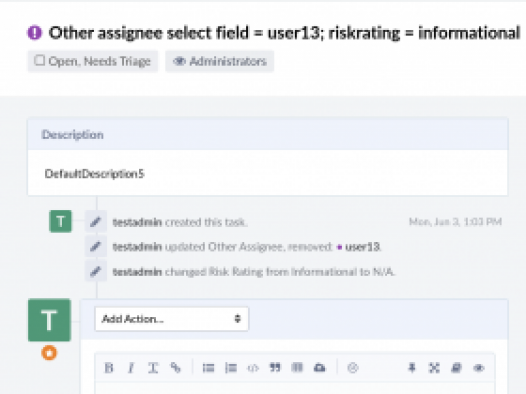This screenshot has height=394, width=526.
Task: Click the Description panel header
Action: pos(268,134)
